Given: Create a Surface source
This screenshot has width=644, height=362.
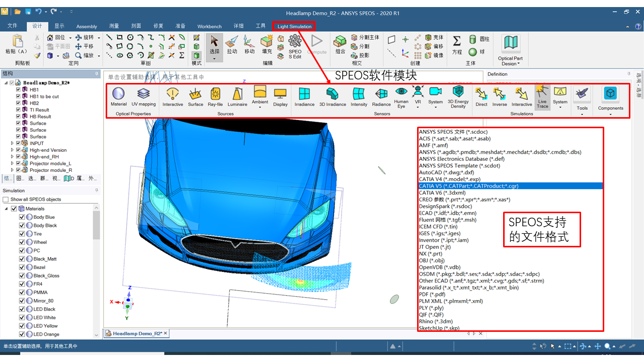Looking at the screenshot, I should 196,97.
